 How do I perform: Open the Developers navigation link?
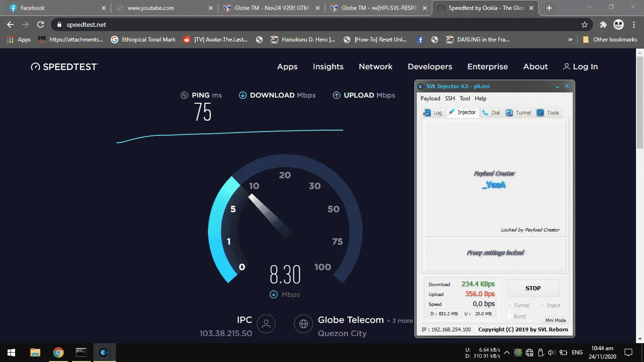pos(430,67)
